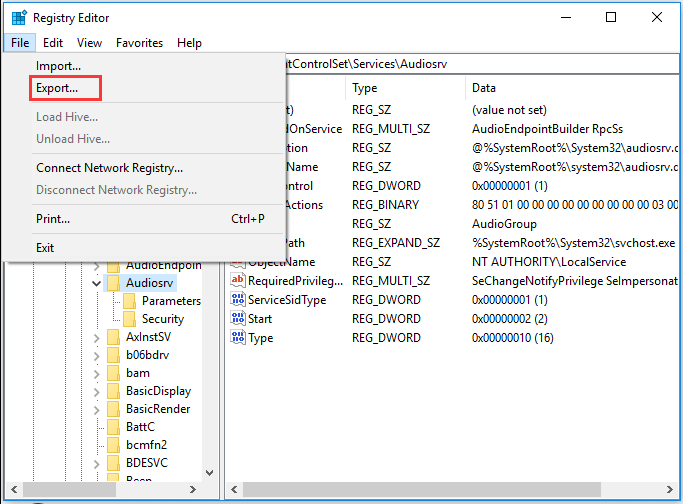Select the RequiredPrivileg... value name

296,281
